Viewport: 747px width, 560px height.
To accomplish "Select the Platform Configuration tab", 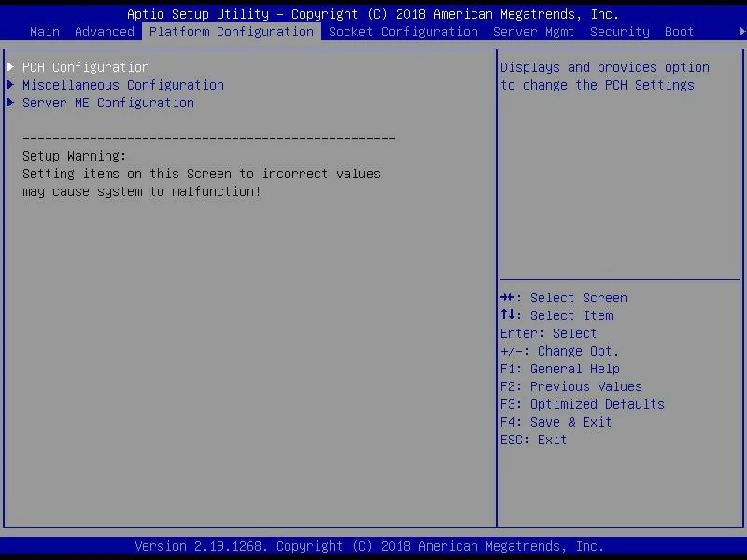I will pyautogui.click(x=232, y=32).
